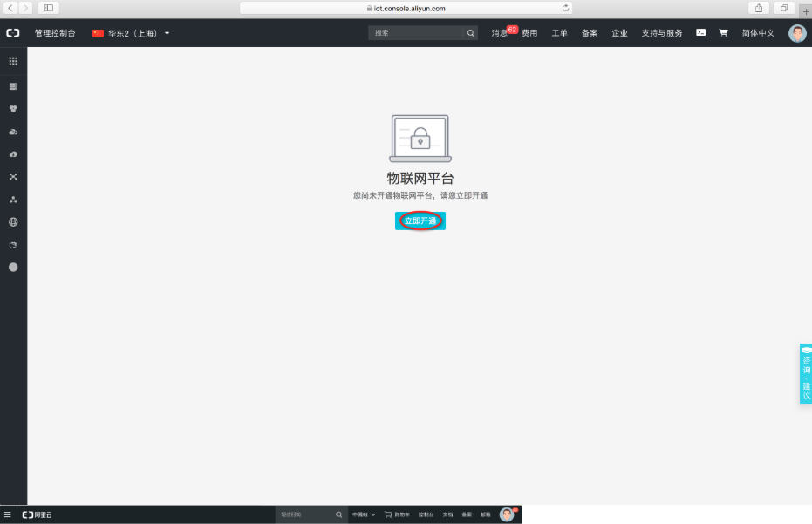Toggle the Safari sidebar button
The width and height of the screenshot is (812, 524).
point(49,8)
